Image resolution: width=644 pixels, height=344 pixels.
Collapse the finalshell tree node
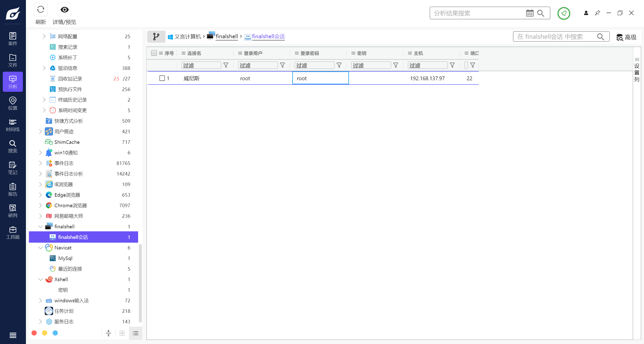(41, 227)
